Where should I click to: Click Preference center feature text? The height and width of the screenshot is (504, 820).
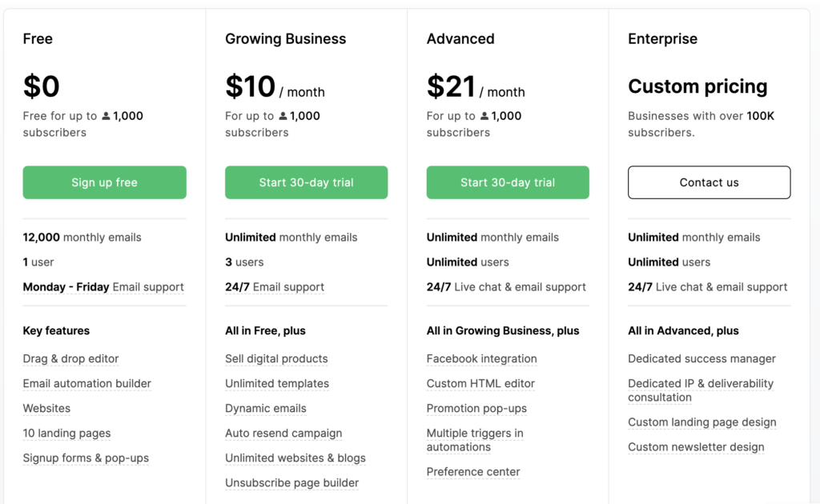point(472,472)
